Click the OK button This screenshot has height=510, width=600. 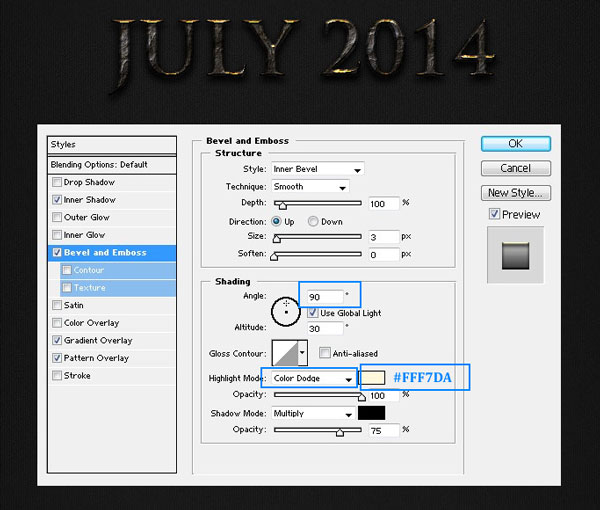[x=516, y=144]
